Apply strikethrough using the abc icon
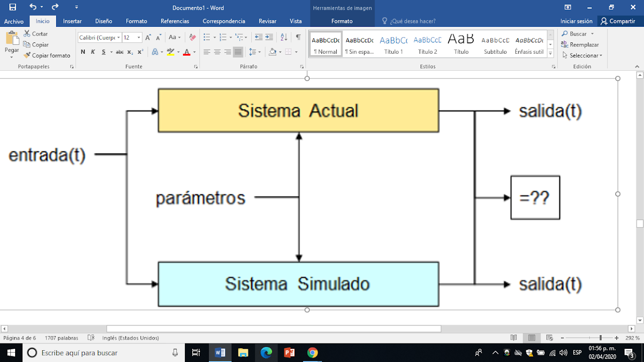The image size is (644, 362). (119, 52)
